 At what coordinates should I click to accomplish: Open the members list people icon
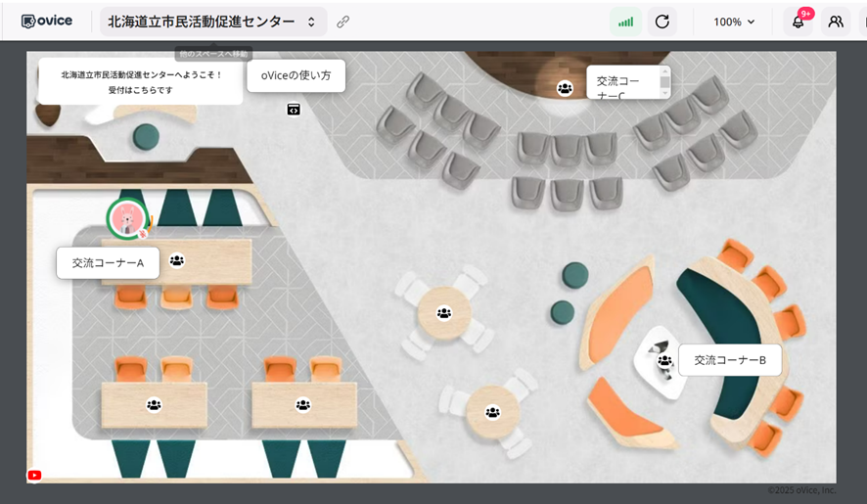click(836, 22)
